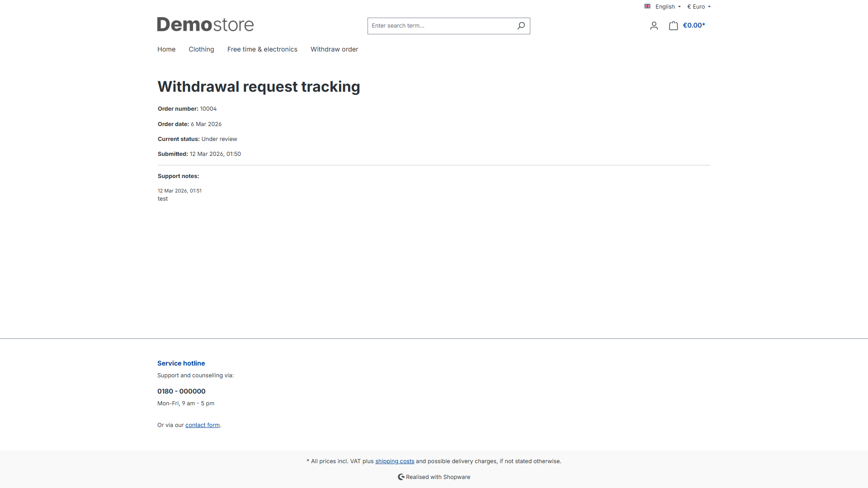Viewport: 868px width, 488px height.
Task: Open the Home menu item
Action: click(x=166, y=49)
